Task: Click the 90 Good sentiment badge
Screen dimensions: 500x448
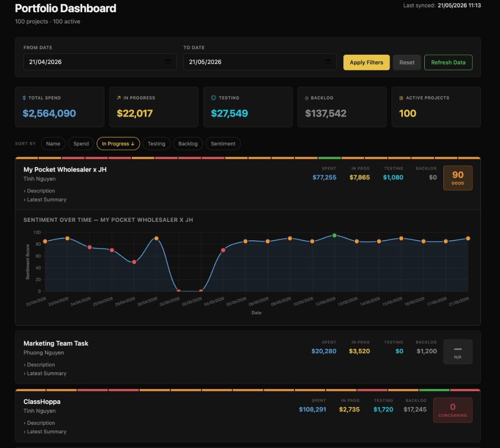Action: 458,178
